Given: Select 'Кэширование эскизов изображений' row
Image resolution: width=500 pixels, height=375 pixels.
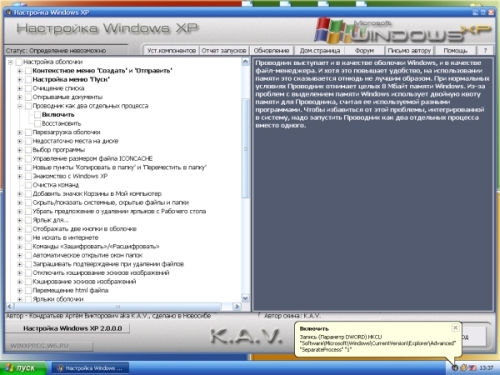Looking at the screenshot, I should pyautogui.click(x=84, y=282).
